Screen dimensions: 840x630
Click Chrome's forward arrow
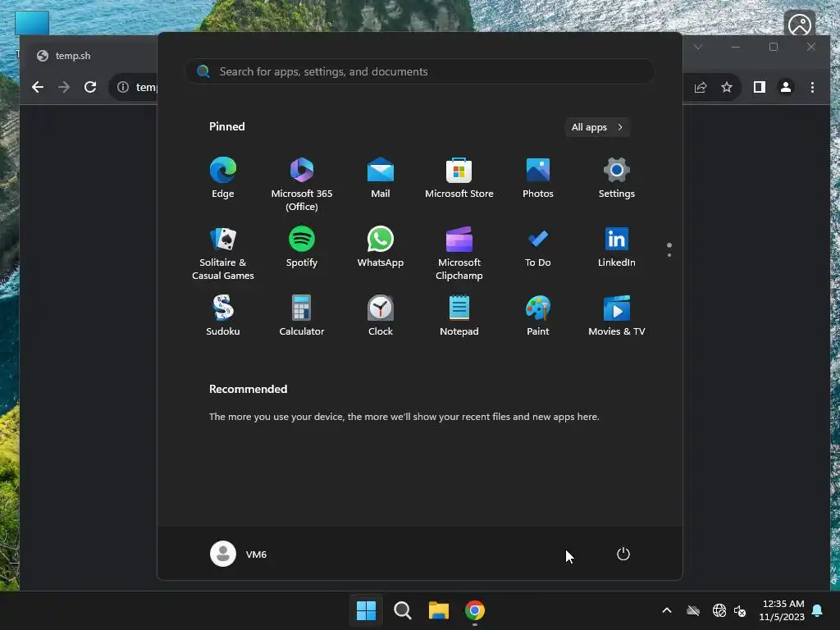64,87
